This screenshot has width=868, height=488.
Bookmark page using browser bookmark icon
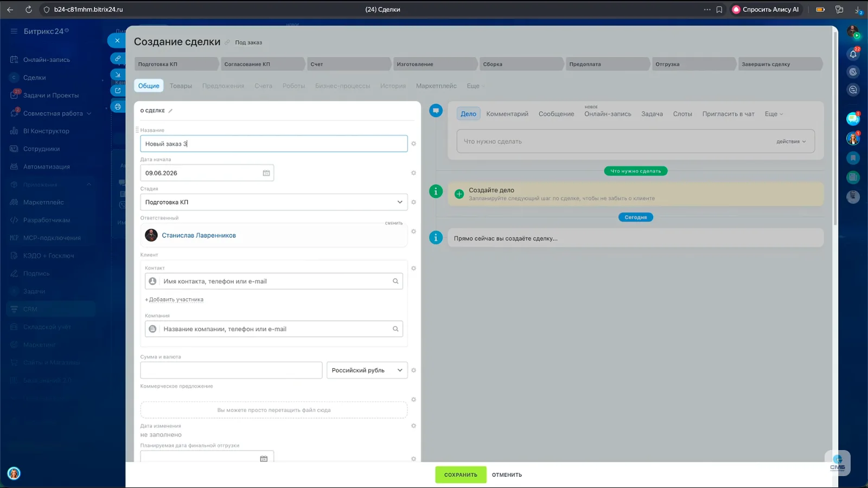tap(719, 9)
